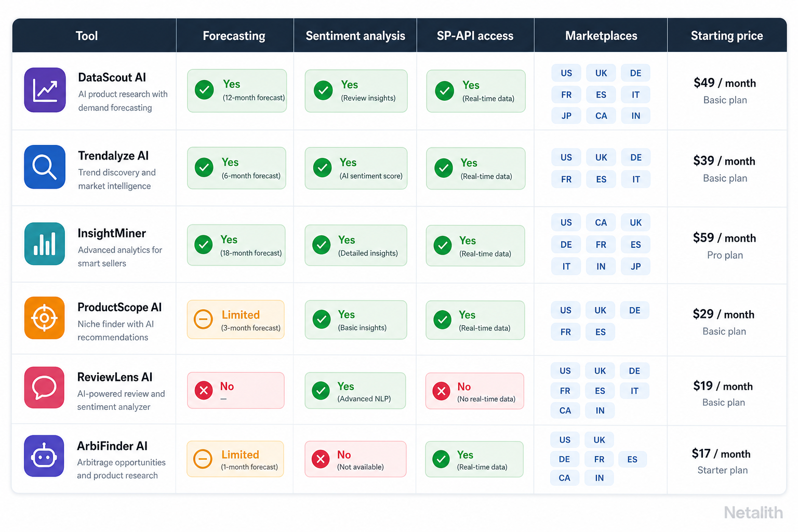Click the check icon beside Detailed insights
Screen dimensions: 798x532
(x=322, y=245)
